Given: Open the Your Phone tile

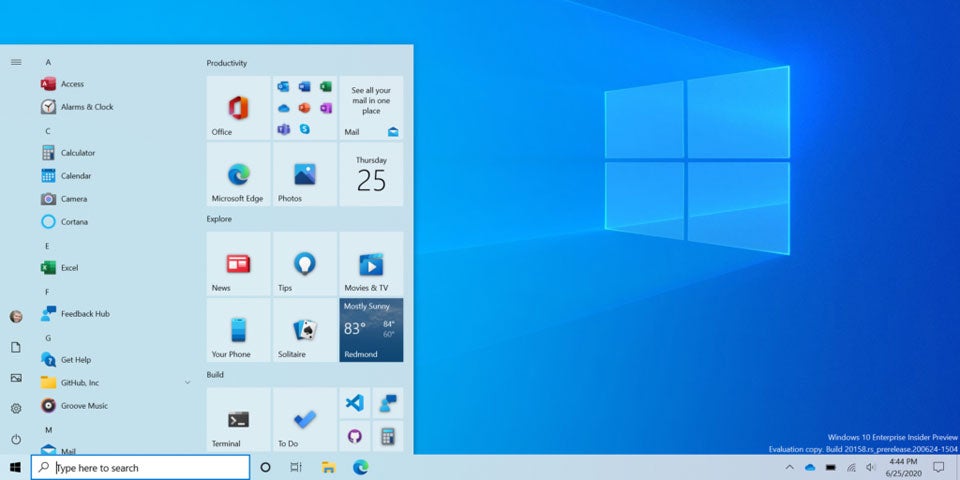Looking at the screenshot, I should pos(238,330).
